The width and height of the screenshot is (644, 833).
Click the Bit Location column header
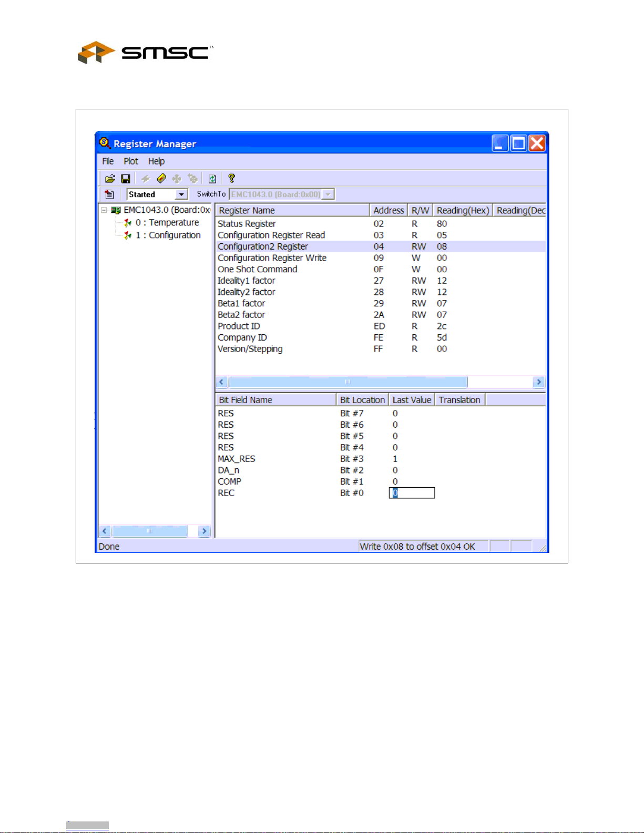click(362, 400)
